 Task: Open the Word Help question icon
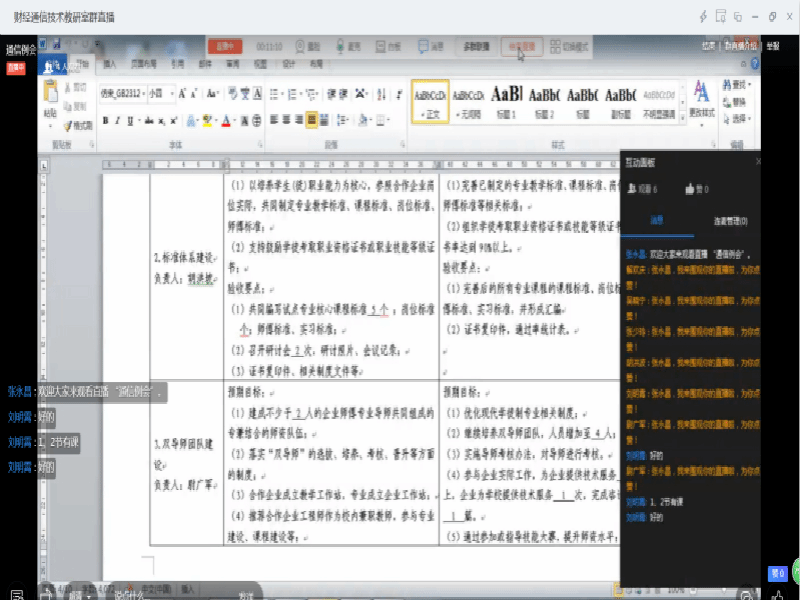coord(755,64)
